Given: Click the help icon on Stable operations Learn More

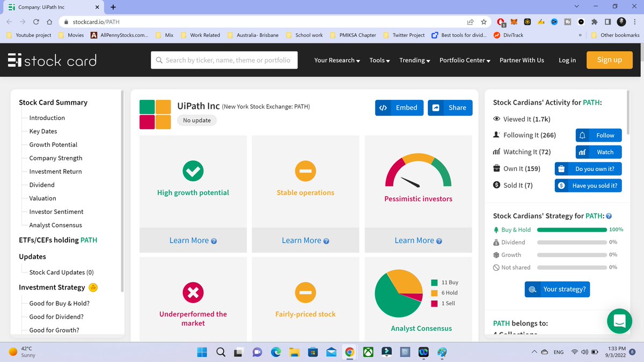Looking at the screenshot, I should 326,241.
